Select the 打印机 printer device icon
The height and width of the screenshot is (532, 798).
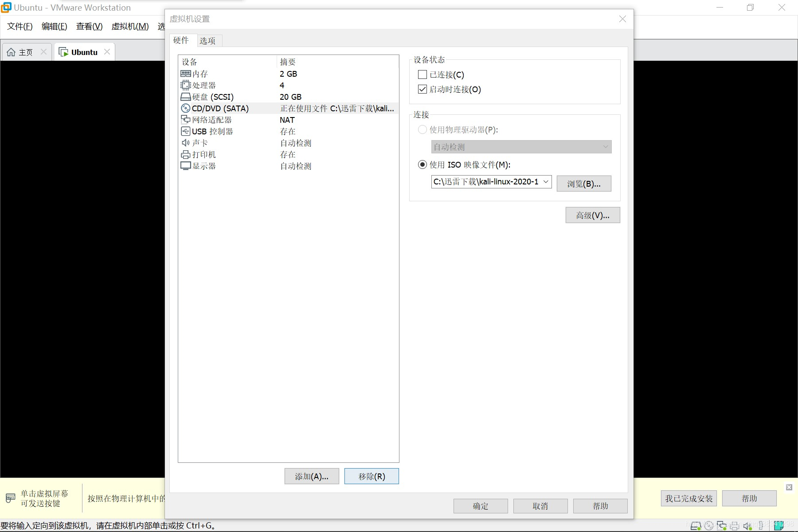point(186,155)
